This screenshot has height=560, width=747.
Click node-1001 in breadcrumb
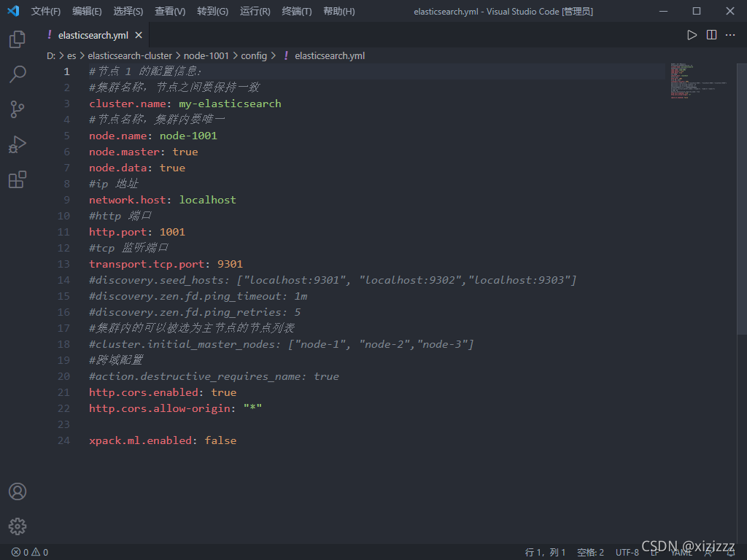coord(206,55)
